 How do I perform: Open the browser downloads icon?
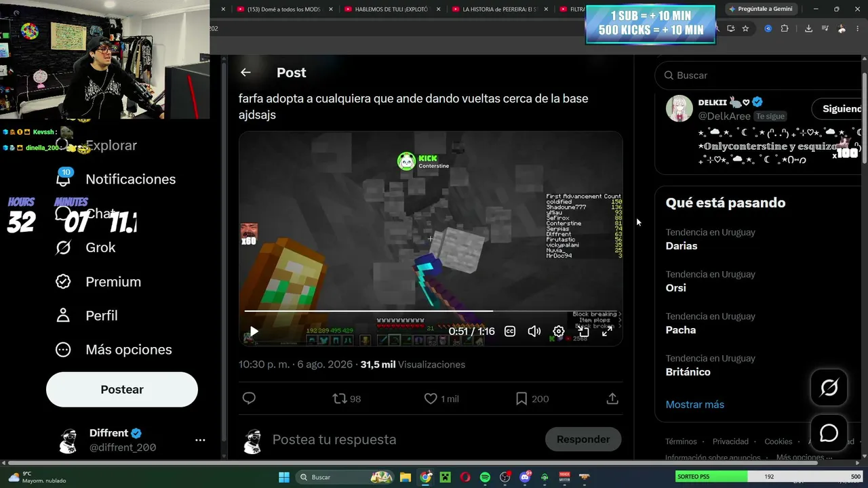[808, 28]
